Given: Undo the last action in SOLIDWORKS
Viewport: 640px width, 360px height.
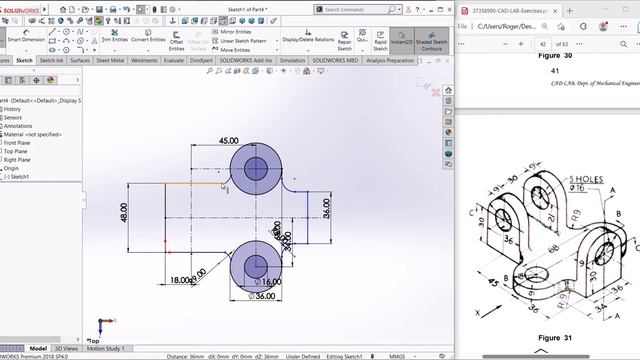Looking at the screenshot, I should [127, 9].
